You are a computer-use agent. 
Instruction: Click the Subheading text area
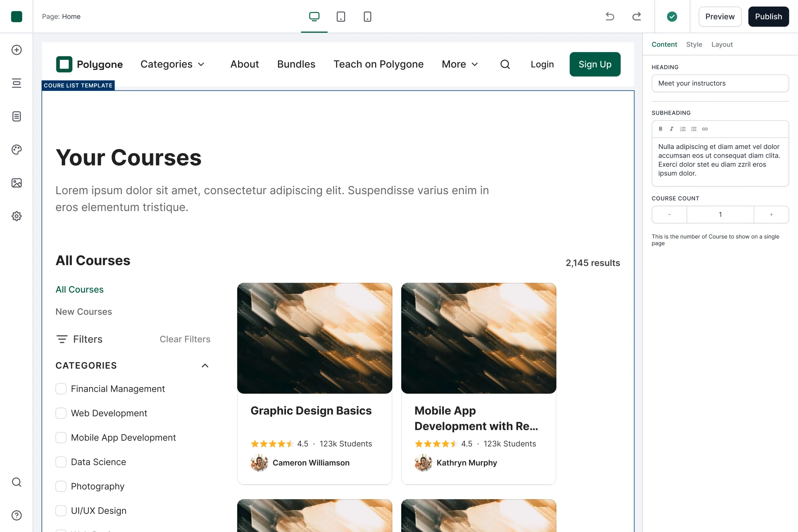[720, 162]
